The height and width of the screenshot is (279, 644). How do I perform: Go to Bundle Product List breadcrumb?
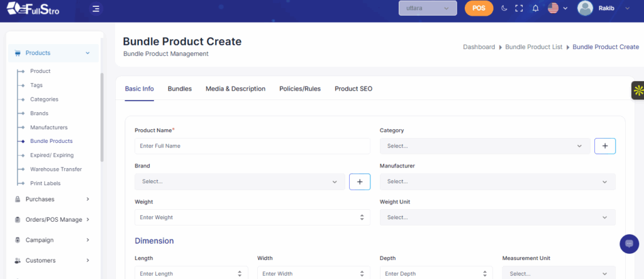533,47
